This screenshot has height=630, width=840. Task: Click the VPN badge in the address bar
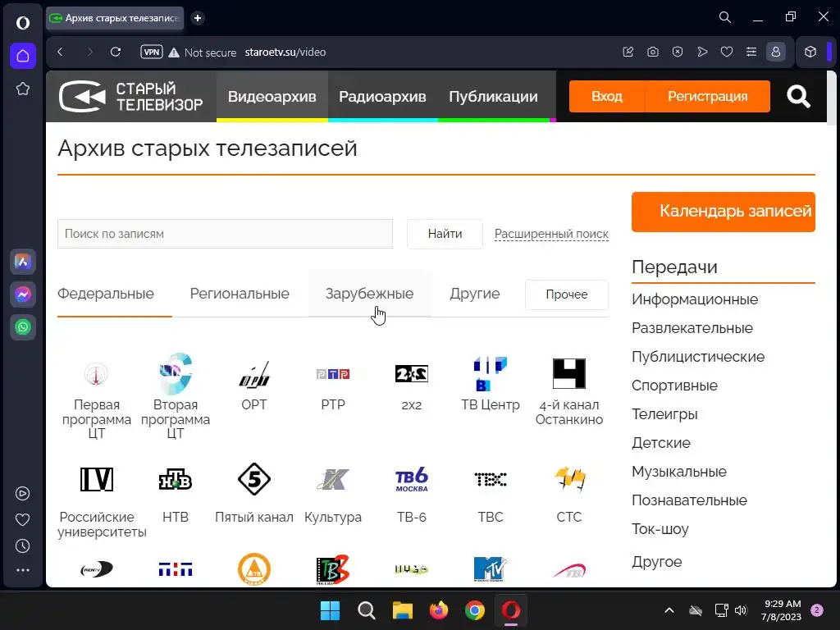[x=152, y=52]
